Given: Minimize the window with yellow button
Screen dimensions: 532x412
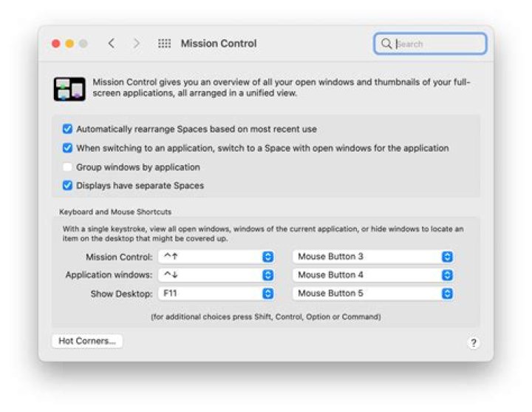Looking at the screenshot, I should tap(69, 44).
